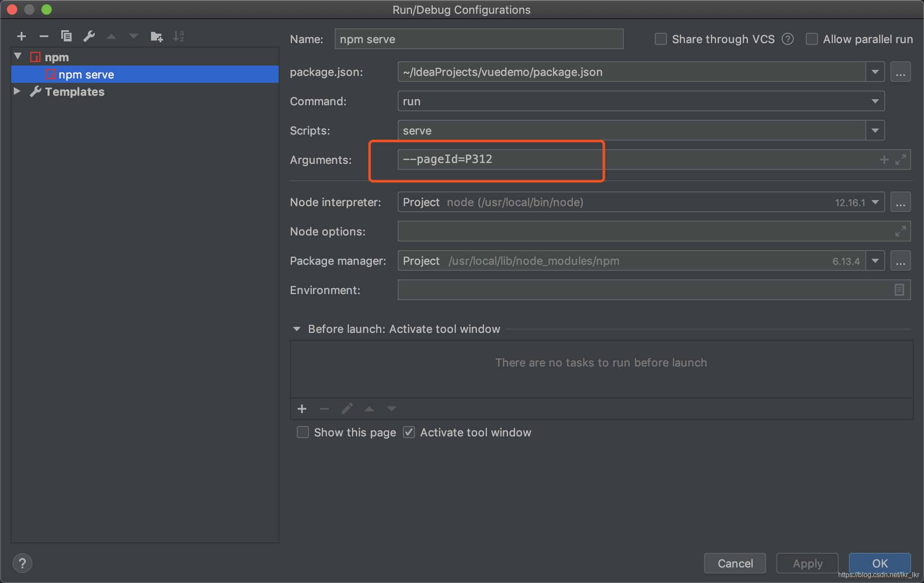The image size is (924, 583).
Task: Open environment variables editor icon
Action: click(899, 290)
